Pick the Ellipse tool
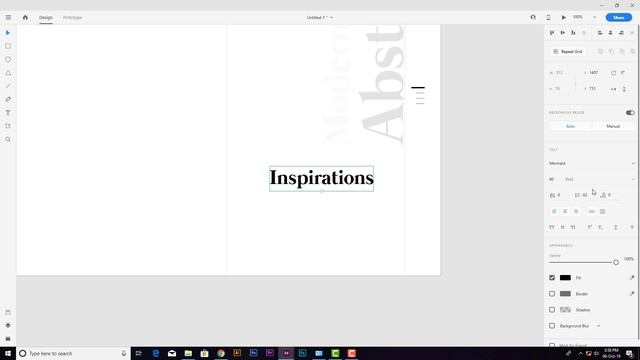Image resolution: width=640 pixels, height=360 pixels. tap(8, 60)
